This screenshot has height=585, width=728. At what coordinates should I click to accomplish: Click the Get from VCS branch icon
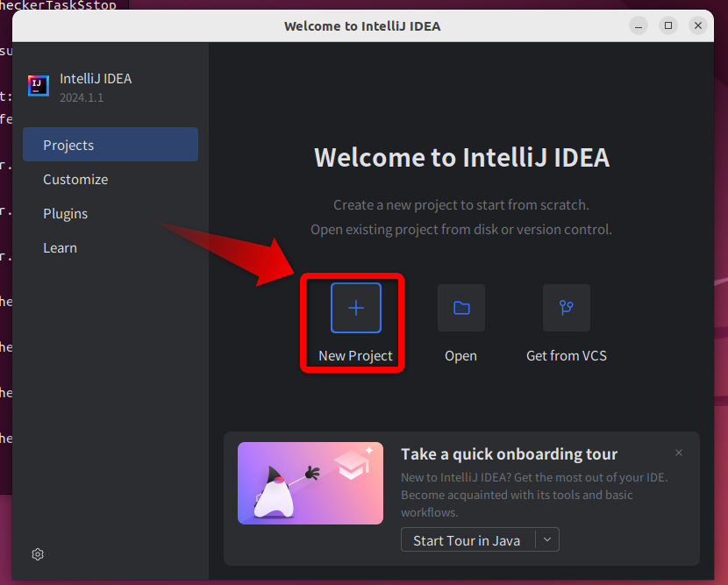[x=567, y=307]
